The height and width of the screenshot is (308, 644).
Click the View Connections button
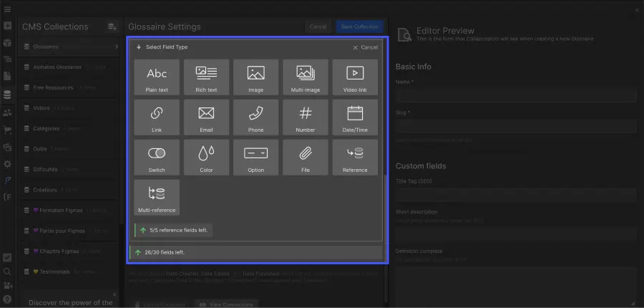point(226,304)
